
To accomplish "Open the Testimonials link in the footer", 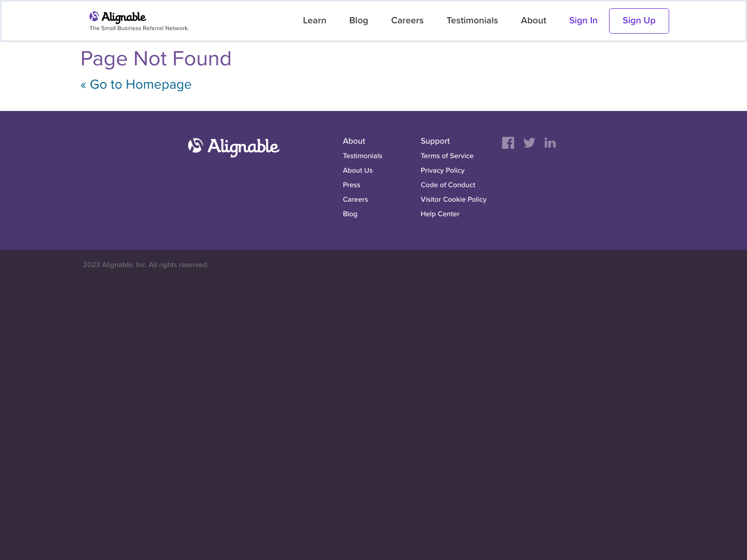I will [363, 156].
